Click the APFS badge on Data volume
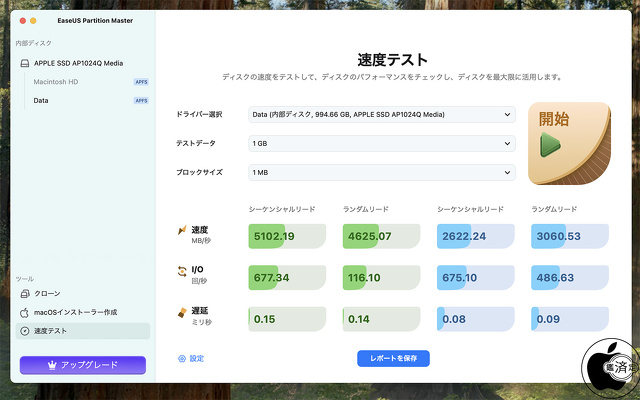Screen dimensions: 640x400 pyautogui.click(x=141, y=100)
